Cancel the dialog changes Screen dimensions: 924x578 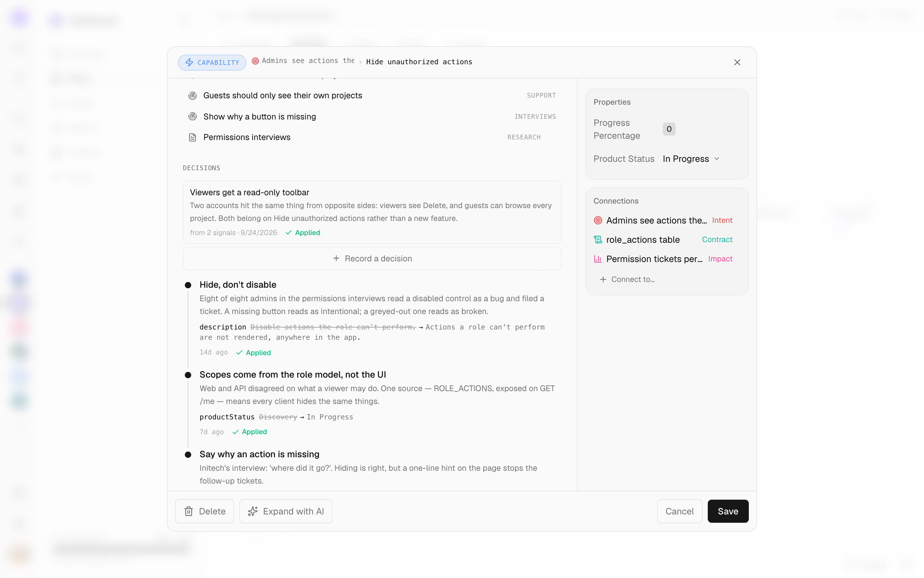point(680,511)
